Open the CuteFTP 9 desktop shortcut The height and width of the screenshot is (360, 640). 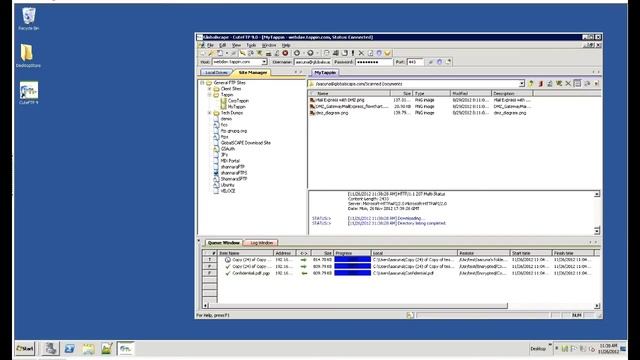point(29,93)
